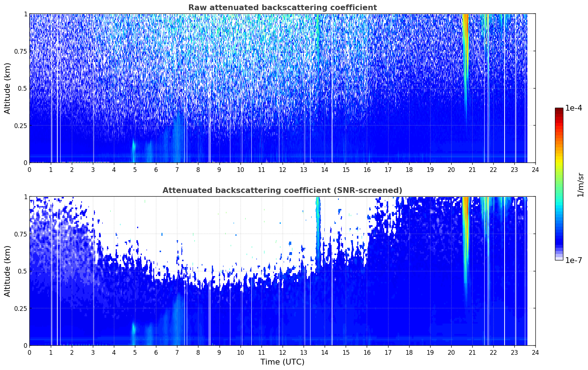Click hour 21 tick on lower plot axis
The width and height of the screenshot is (588, 370).
(472, 352)
